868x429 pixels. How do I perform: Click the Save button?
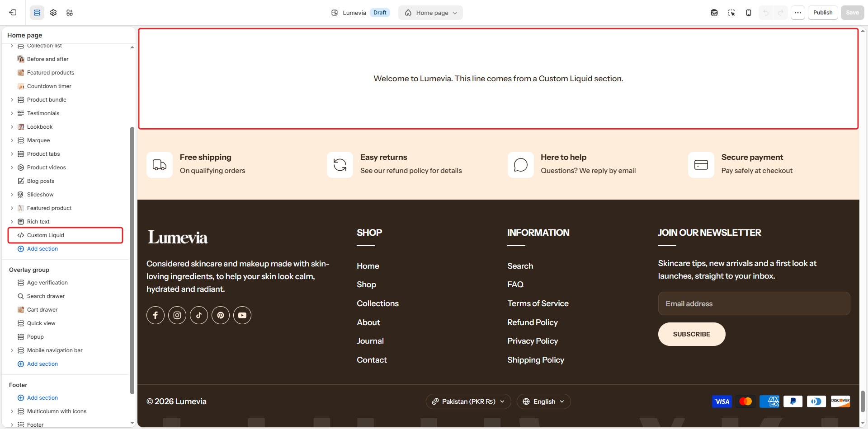tap(852, 13)
